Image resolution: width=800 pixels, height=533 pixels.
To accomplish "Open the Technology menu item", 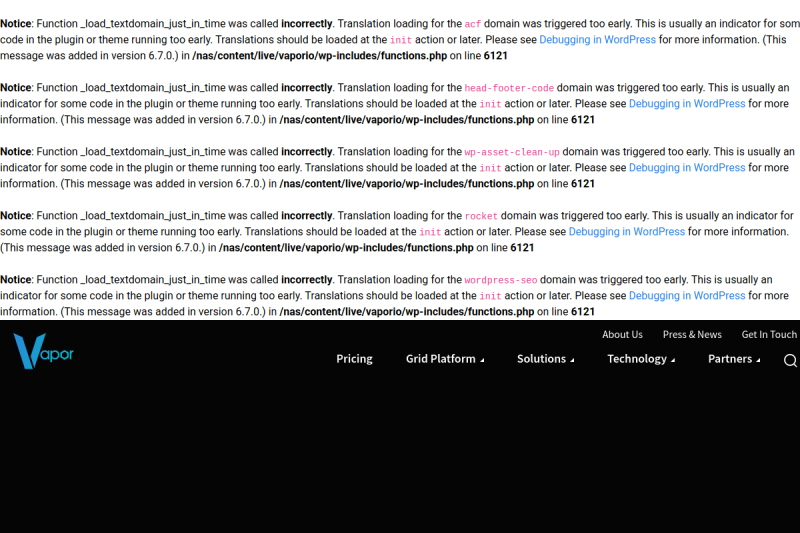I will pyautogui.click(x=637, y=359).
